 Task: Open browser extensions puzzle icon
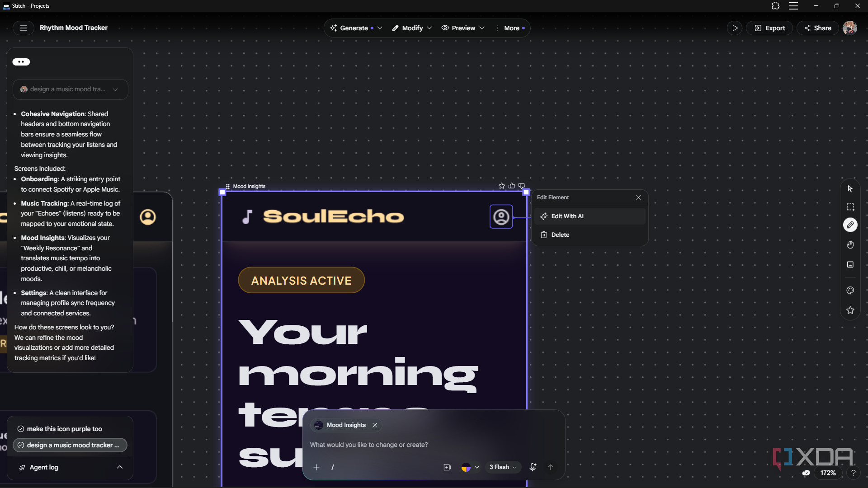point(775,6)
